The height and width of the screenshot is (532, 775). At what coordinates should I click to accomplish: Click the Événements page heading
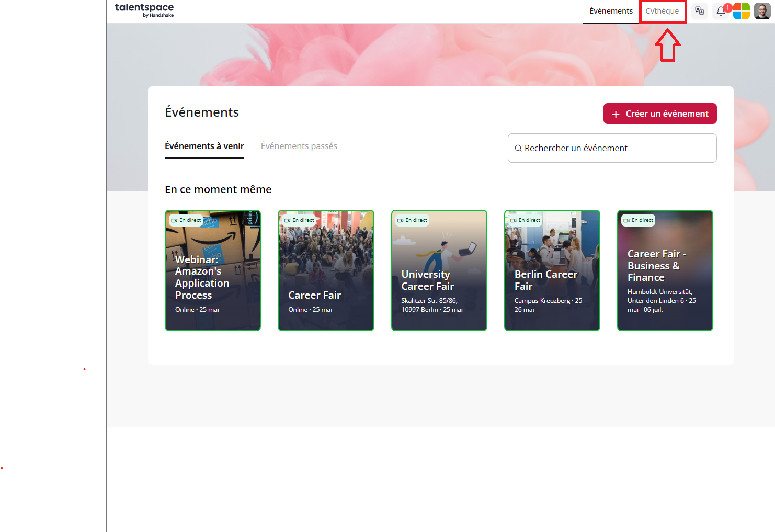[x=202, y=112]
